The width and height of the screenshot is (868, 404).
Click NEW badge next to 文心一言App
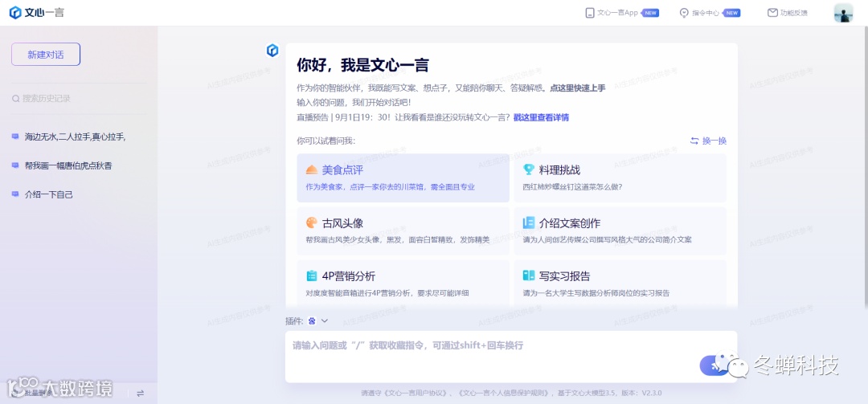coord(650,13)
